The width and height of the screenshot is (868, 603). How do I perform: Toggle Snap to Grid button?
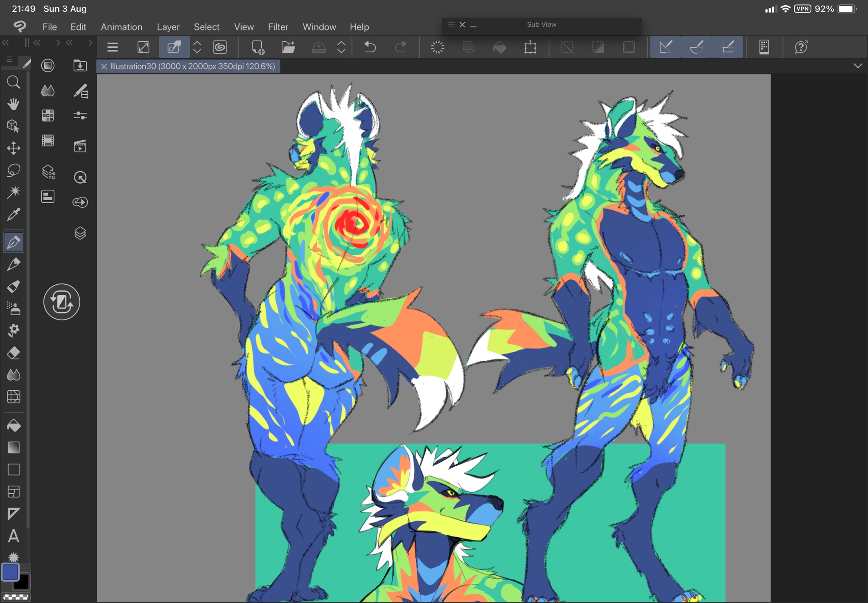(x=728, y=47)
